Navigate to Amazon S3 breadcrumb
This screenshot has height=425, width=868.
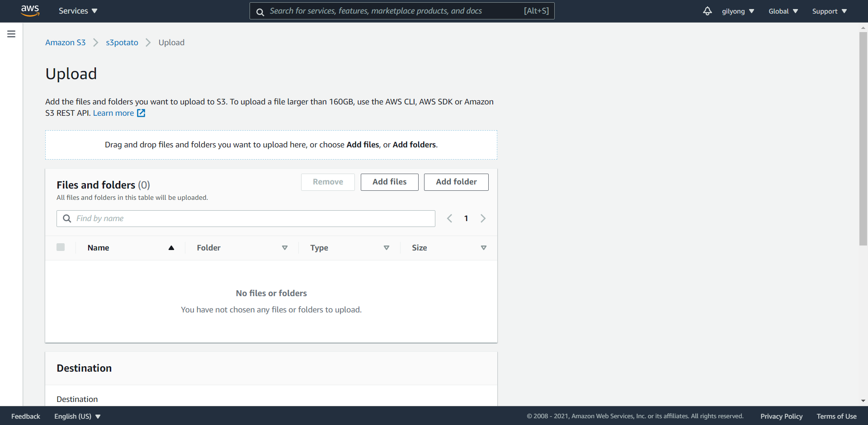click(x=66, y=42)
